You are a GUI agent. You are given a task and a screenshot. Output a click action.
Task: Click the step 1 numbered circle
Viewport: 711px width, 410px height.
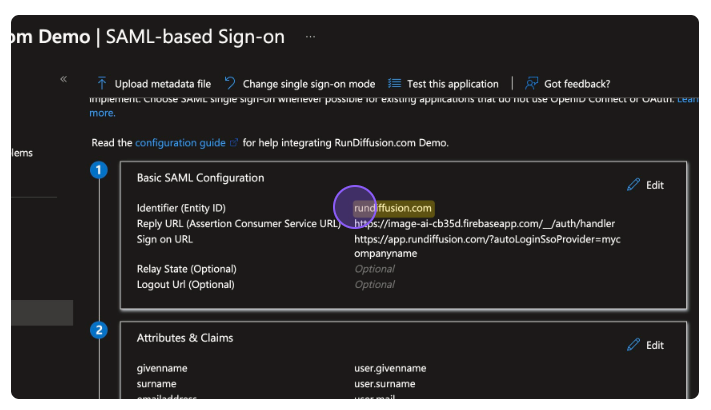(x=98, y=170)
